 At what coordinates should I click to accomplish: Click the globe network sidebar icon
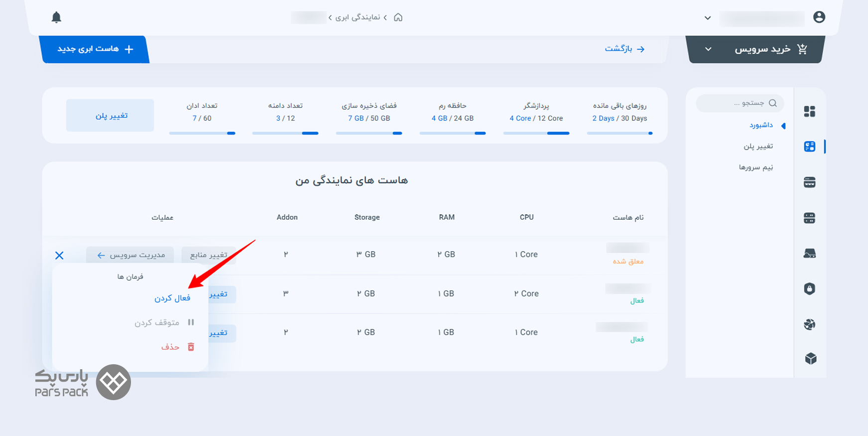tap(809, 324)
